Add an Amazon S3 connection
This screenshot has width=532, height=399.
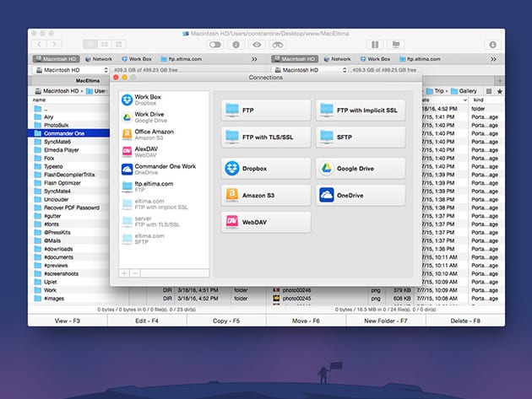pos(266,195)
